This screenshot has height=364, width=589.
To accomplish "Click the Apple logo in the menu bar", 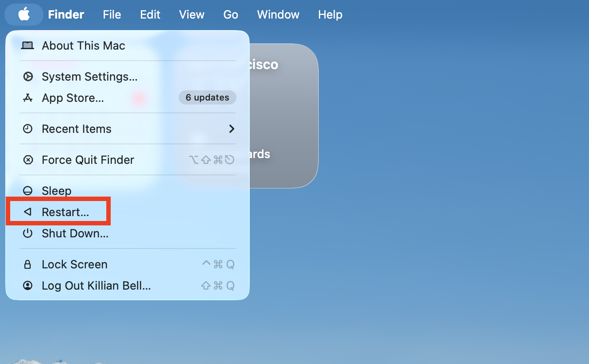I will tap(23, 15).
